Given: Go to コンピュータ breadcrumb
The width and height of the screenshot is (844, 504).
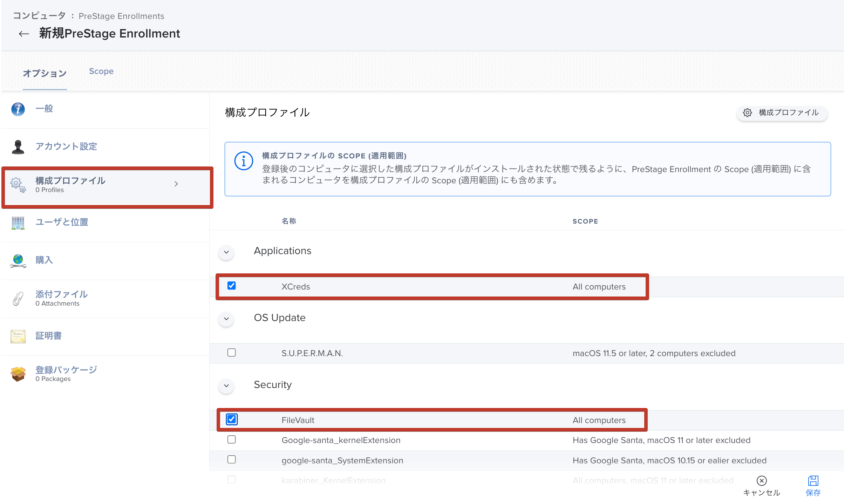Looking at the screenshot, I should click(39, 16).
